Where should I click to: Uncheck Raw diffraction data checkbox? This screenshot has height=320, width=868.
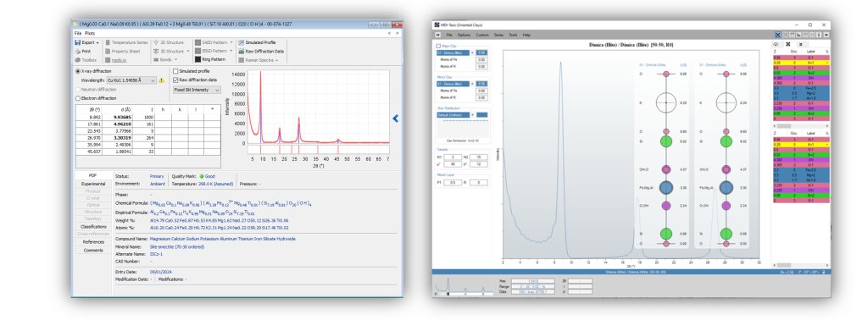(175, 80)
